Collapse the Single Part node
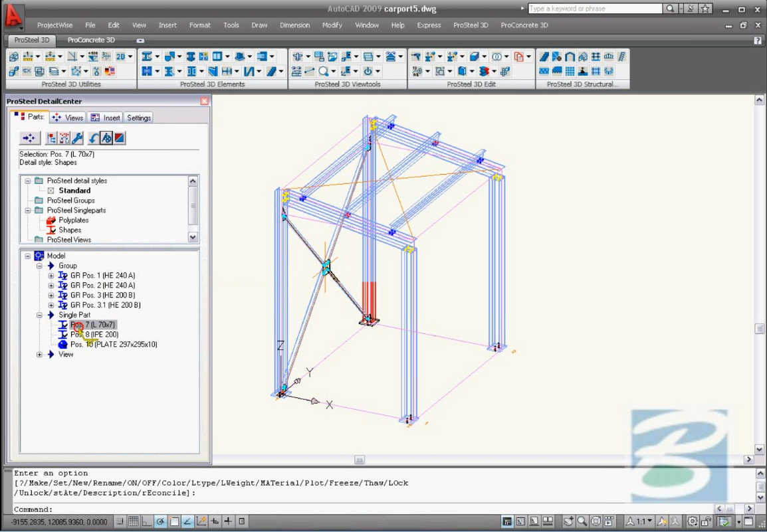 coord(40,315)
